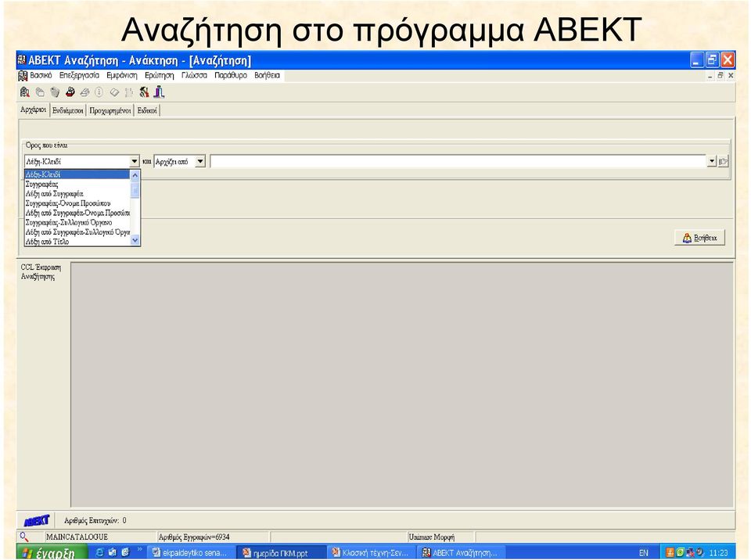The image size is (751, 560).
Task: Click the greyed diamond tag toolbar icon
Action: [114, 92]
